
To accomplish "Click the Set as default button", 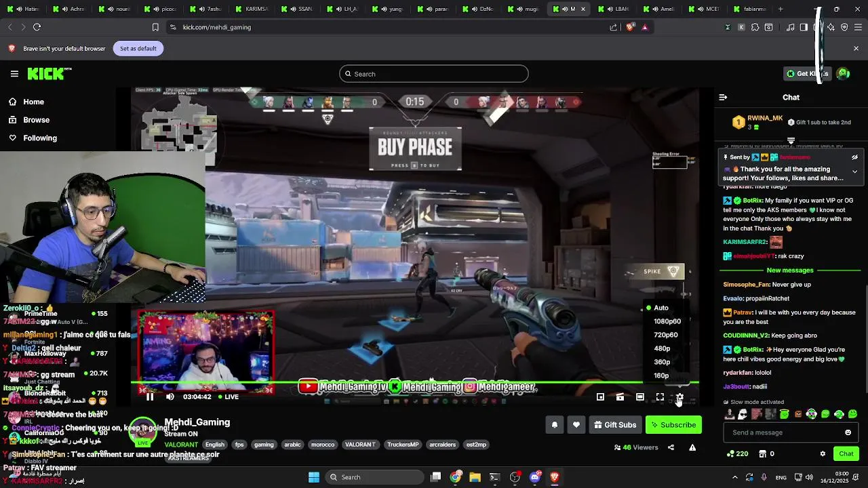I will coord(138,49).
